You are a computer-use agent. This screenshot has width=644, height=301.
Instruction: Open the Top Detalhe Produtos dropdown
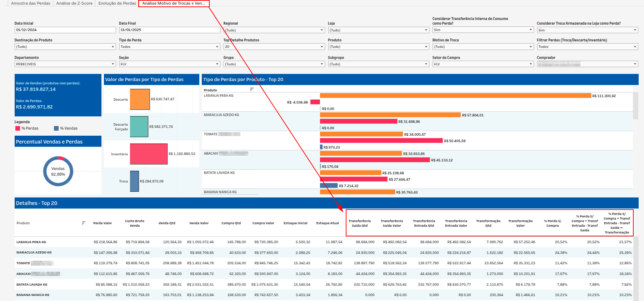tap(274, 46)
